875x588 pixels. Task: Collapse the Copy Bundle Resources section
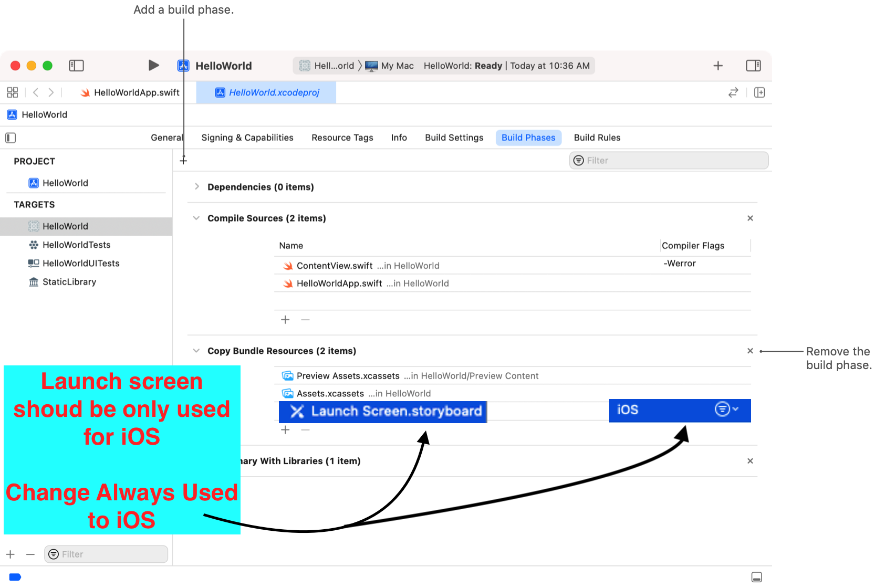[x=196, y=351]
